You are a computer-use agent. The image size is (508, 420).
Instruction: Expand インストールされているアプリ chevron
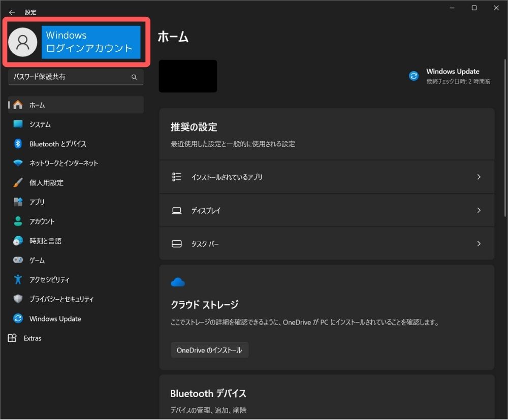(x=479, y=177)
